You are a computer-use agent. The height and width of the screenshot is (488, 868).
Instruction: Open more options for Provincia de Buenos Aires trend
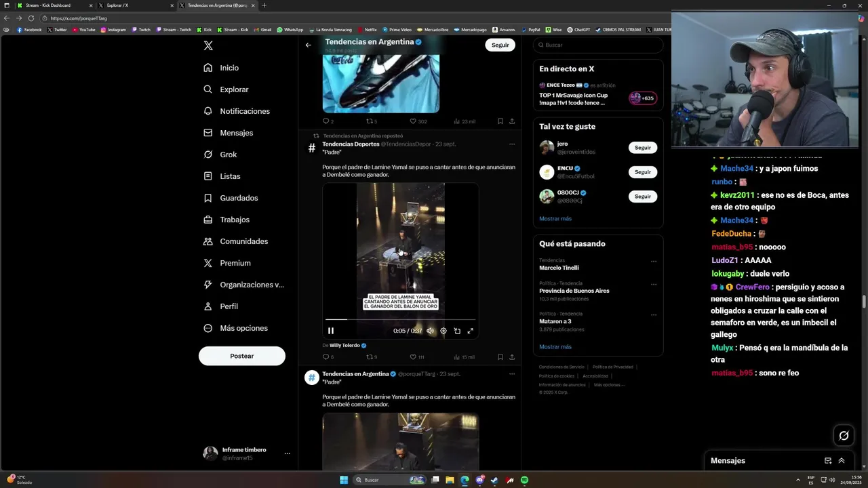(x=654, y=285)
